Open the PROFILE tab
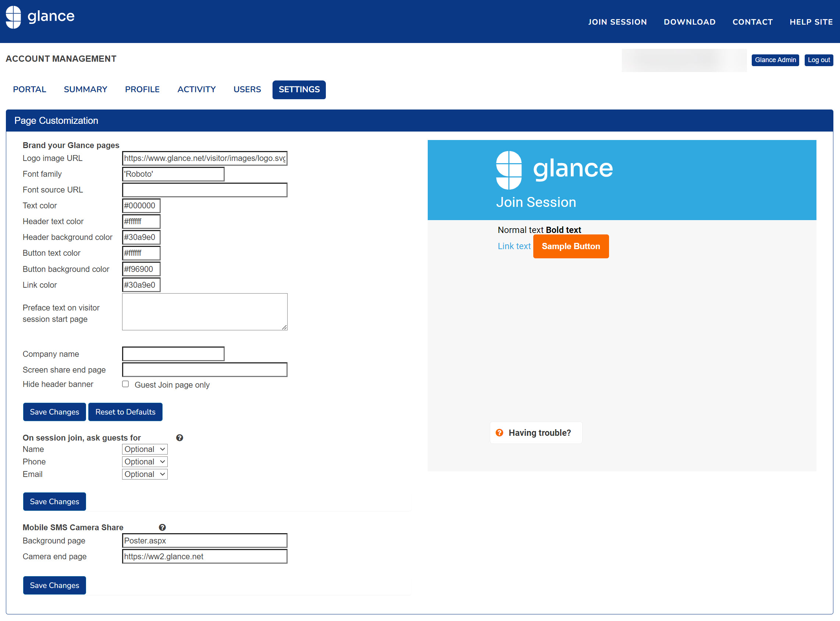840x621 pixels. click(142, 89)
